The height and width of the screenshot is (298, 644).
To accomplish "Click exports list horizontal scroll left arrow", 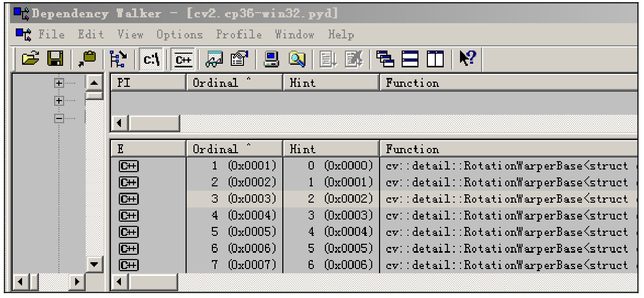I will pos(120,282).
